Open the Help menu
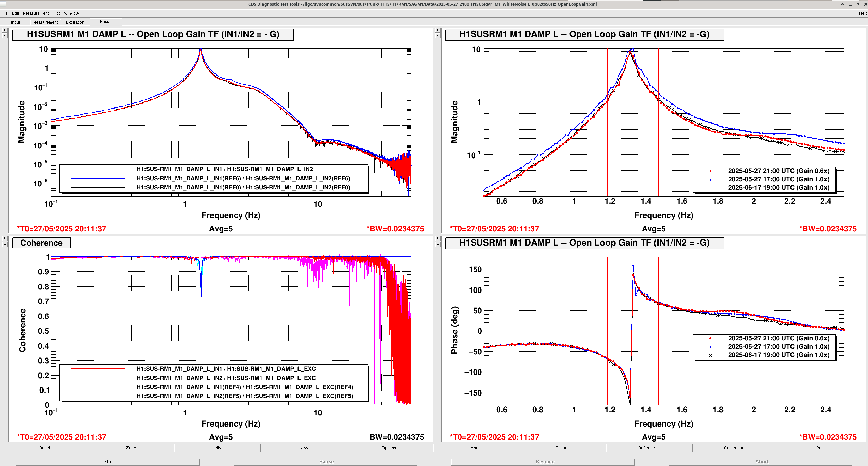This screenshot has height=466, width=868. (863, 13)
